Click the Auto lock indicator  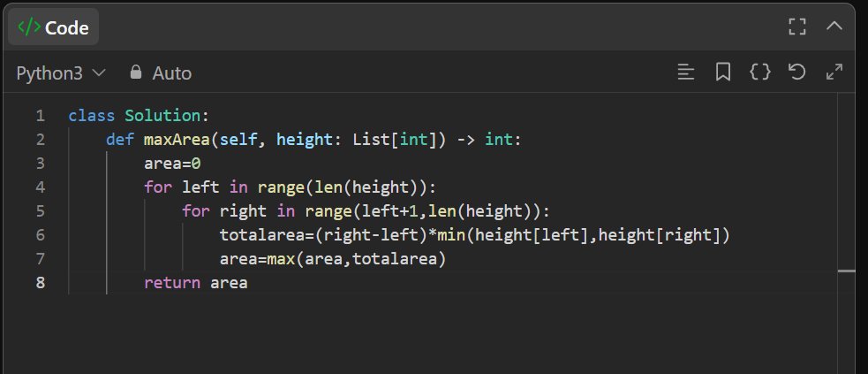161,73
